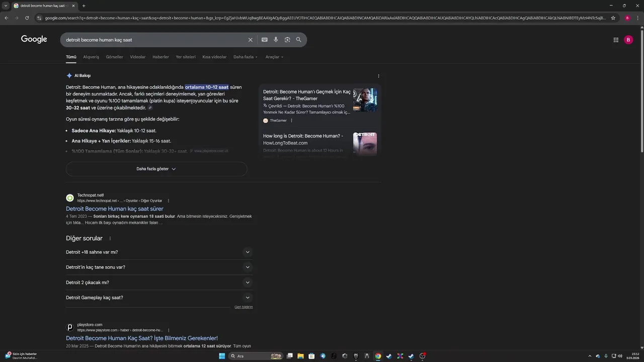The image size is (644, 362).
Task: Click the Chrome icon in the taskbar
Action: [x=378, y=356]
